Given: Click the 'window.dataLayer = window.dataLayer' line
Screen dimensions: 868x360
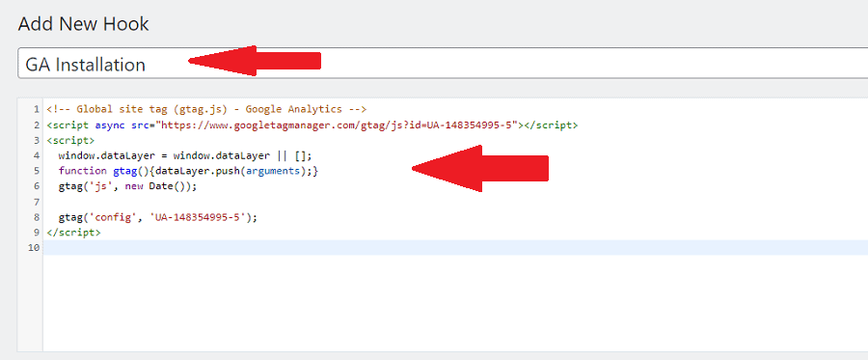Looking at the screenshot, I should click(x=185, y=155).
